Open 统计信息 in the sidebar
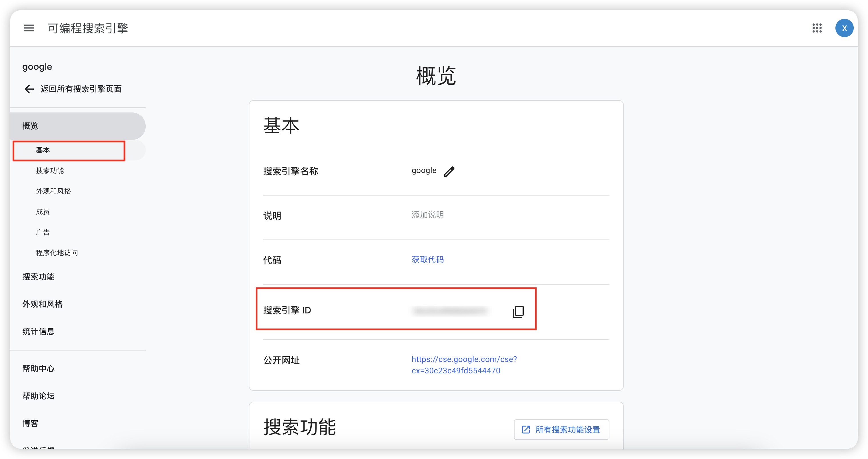 38,331
